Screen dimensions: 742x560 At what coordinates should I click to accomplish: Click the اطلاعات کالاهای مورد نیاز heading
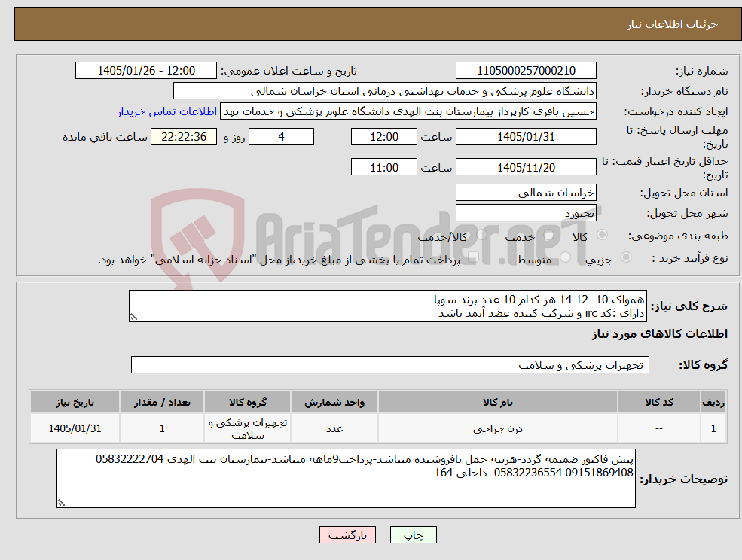pyautogui.click(x=659, y=334)
